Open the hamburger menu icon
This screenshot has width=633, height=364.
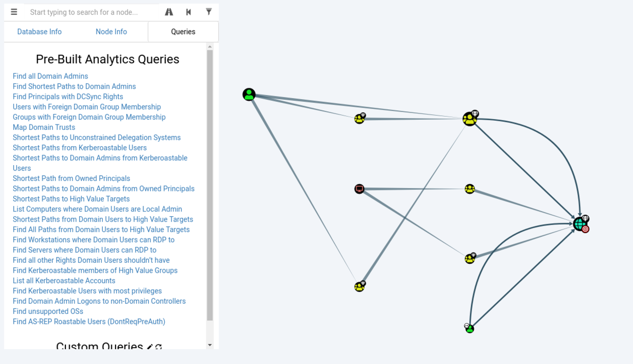(14, 12)
